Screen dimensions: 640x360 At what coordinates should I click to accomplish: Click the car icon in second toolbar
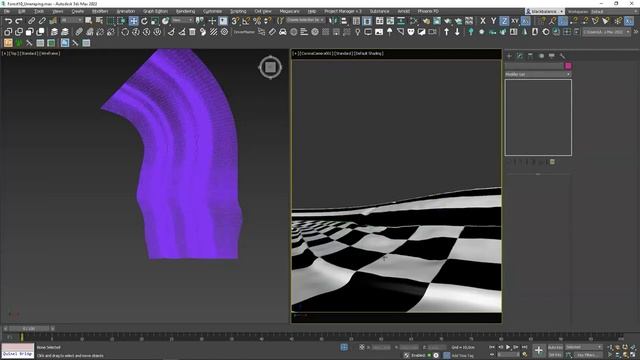[282, 32]
